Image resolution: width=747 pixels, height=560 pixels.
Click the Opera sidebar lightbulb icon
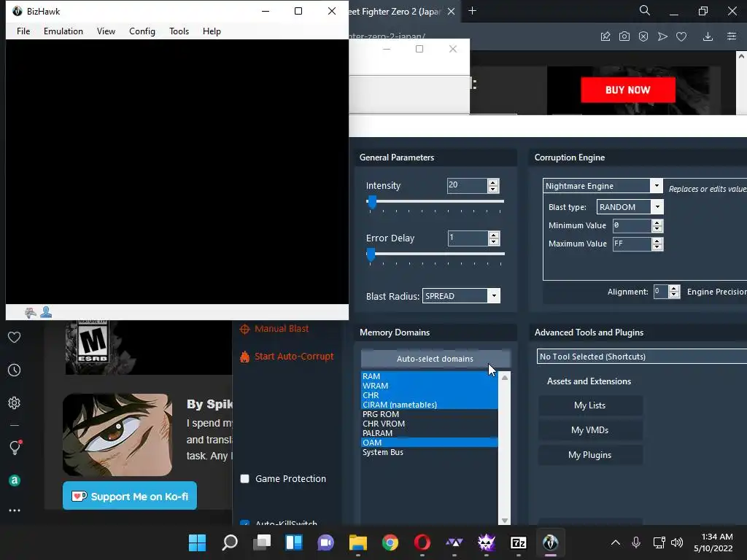[x=15, y=447]
